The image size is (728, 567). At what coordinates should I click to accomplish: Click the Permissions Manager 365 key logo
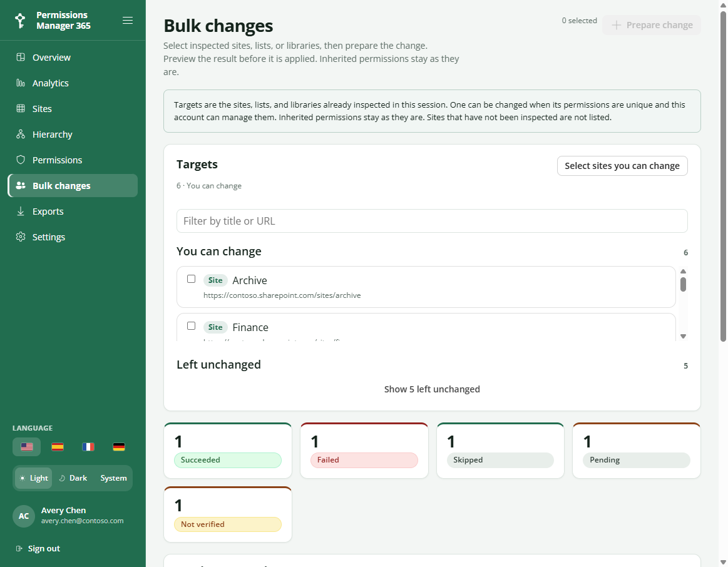[21, 21]
